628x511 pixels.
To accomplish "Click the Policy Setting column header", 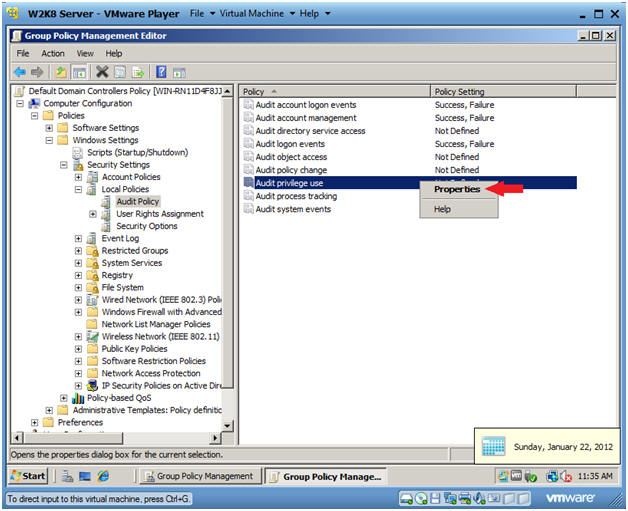I will click(503, 92).
